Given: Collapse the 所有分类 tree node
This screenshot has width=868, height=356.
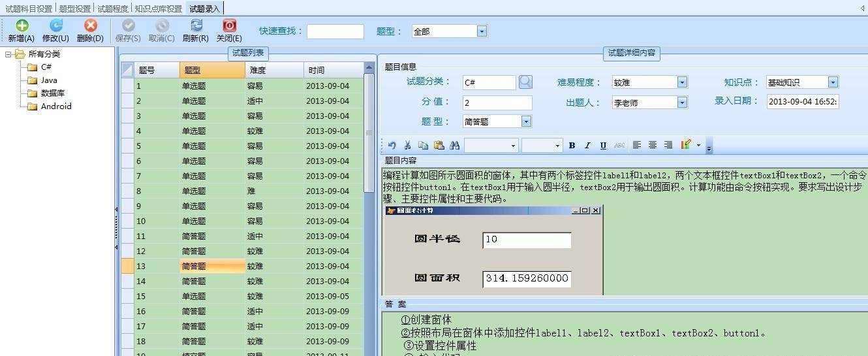Looking at the screenshot, I should point(8,54).
